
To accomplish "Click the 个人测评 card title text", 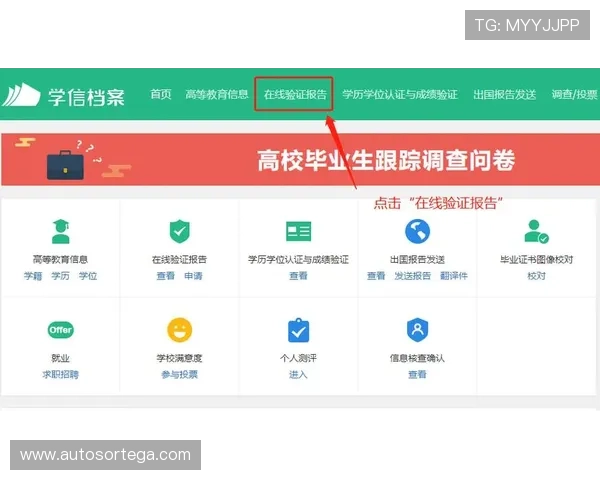I will tap(298, 358).
